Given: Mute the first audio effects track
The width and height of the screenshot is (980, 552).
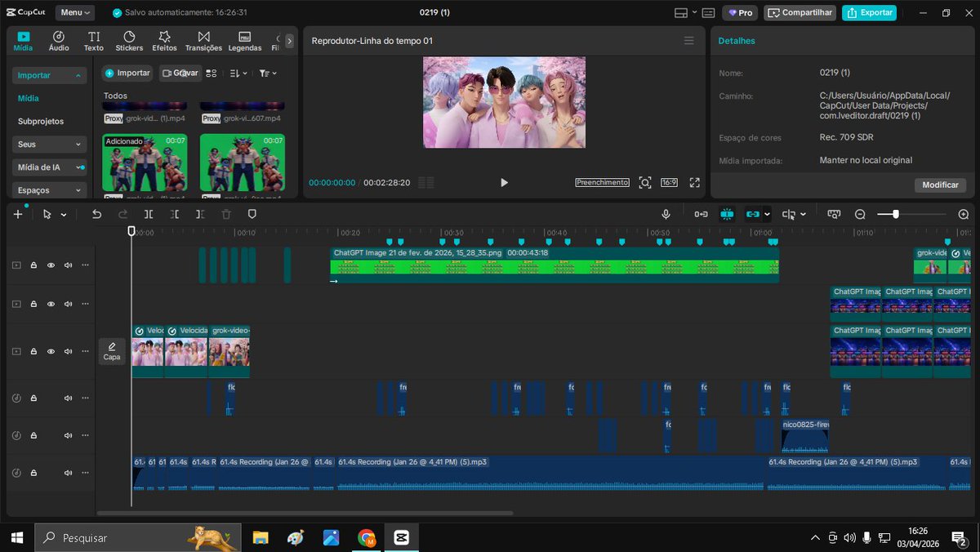Looking at the screenshot, I should [x=68, y=398].
